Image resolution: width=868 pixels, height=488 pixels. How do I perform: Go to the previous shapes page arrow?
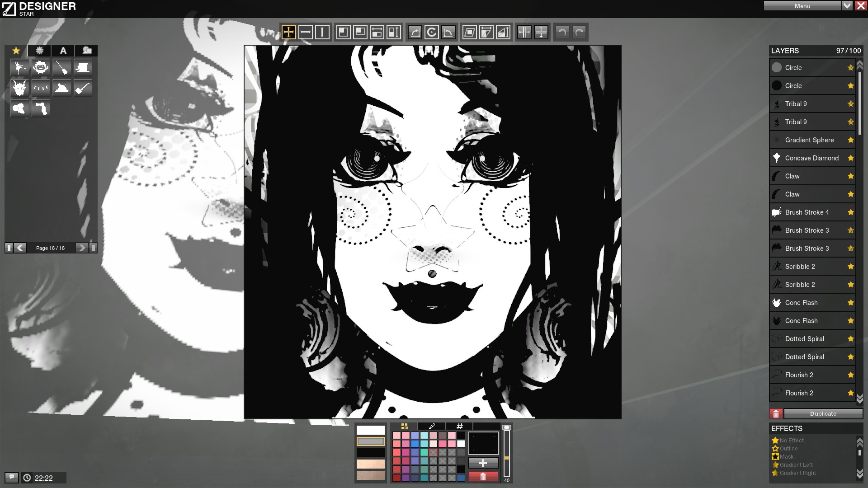[20, 248]
